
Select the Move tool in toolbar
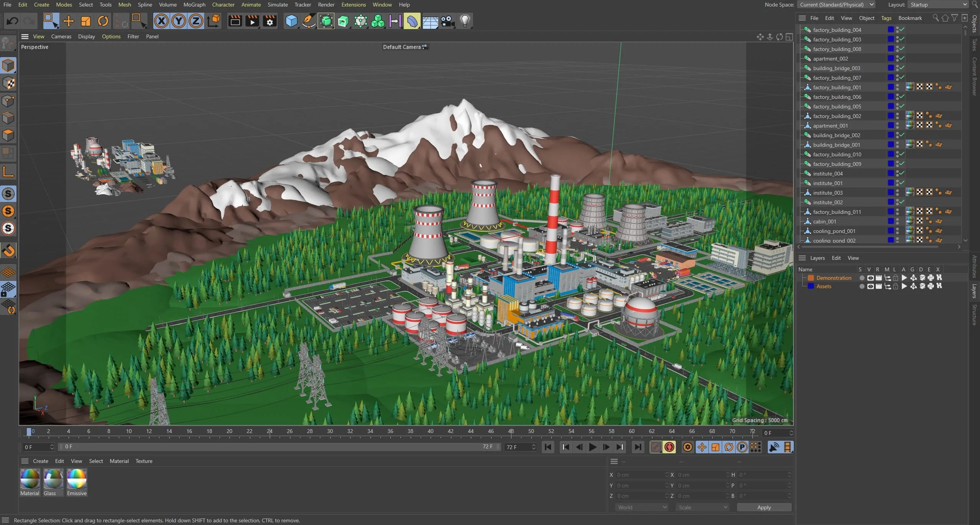pos(68,21)
